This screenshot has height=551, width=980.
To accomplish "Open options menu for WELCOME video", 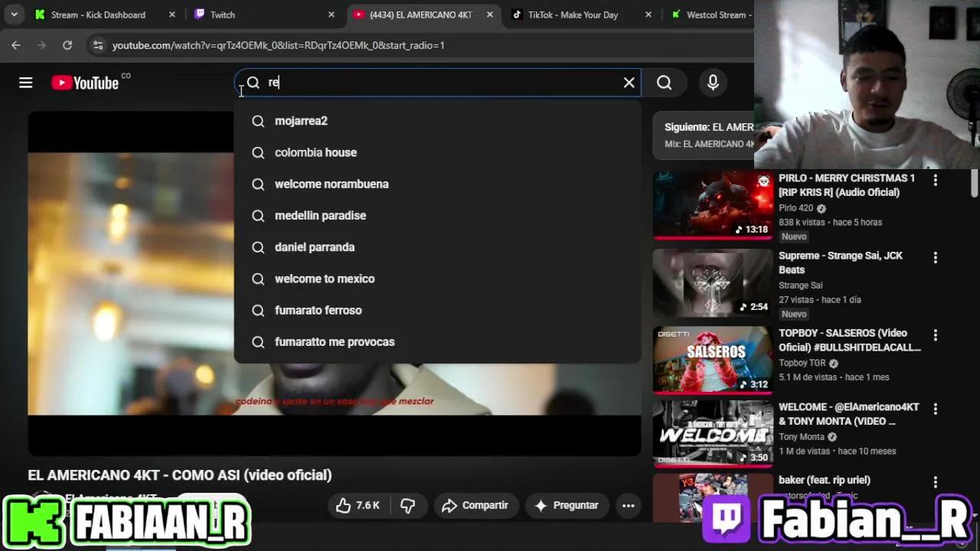I will click(x=935, y=409).
